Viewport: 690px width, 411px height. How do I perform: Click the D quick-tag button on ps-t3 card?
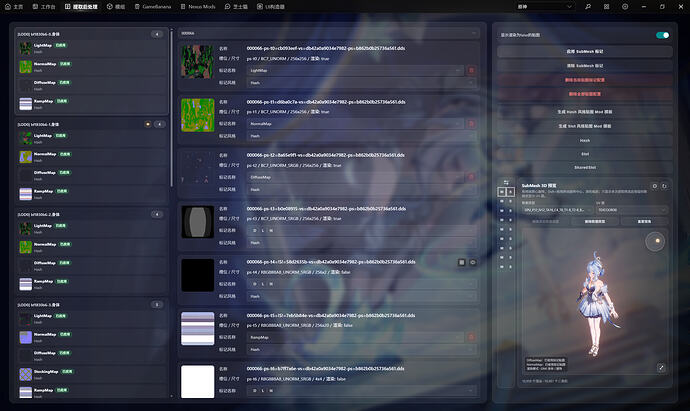[x=255, y=231]
